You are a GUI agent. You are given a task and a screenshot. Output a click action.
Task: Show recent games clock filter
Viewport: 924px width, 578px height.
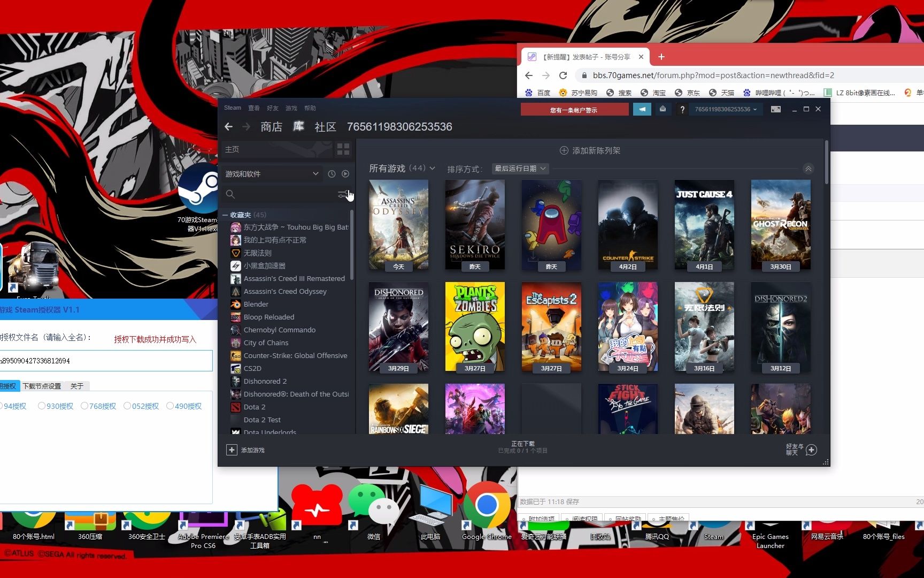click(332, 174)
